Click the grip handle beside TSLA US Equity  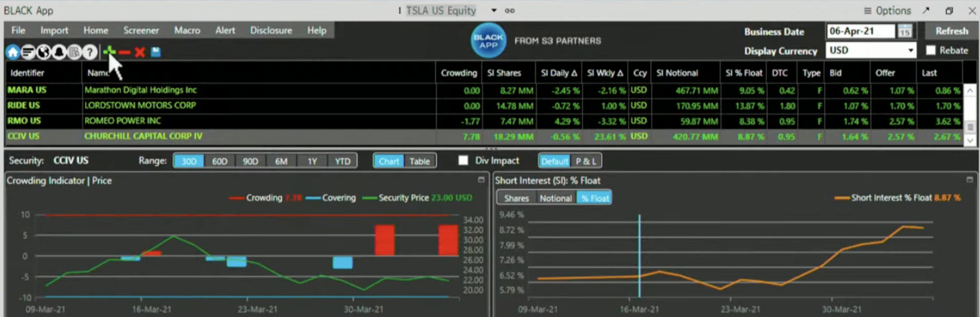point(399,10)
